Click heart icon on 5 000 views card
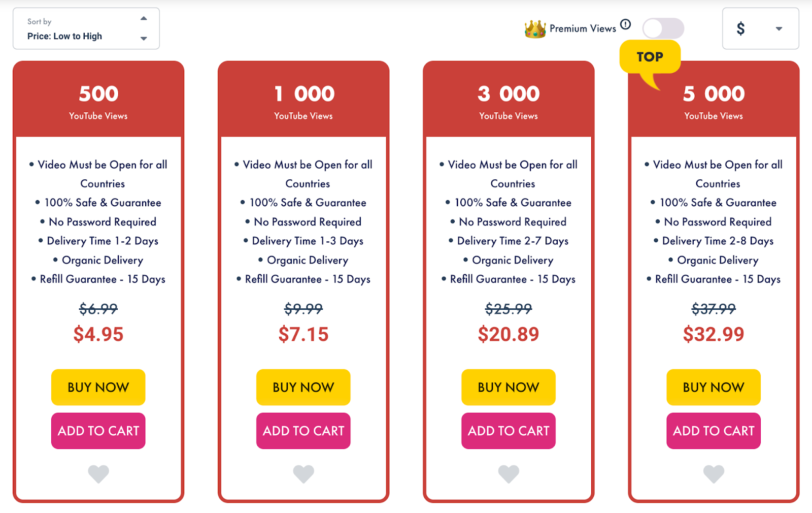 (714, 474)
